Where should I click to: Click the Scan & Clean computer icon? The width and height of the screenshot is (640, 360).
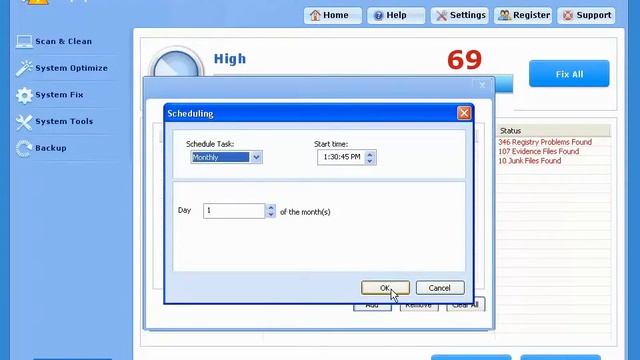pyautogui.click(x=24, y=42)
